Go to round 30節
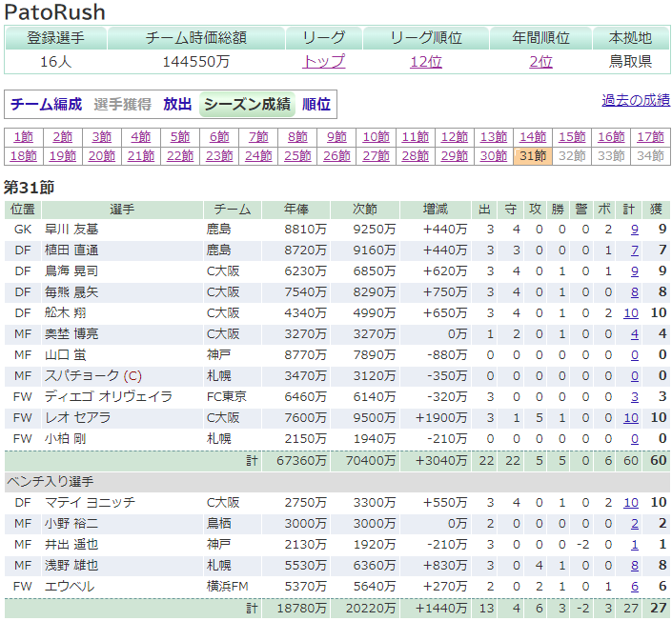Viewport: 672px width, 621px height. (x=494, y=156)
